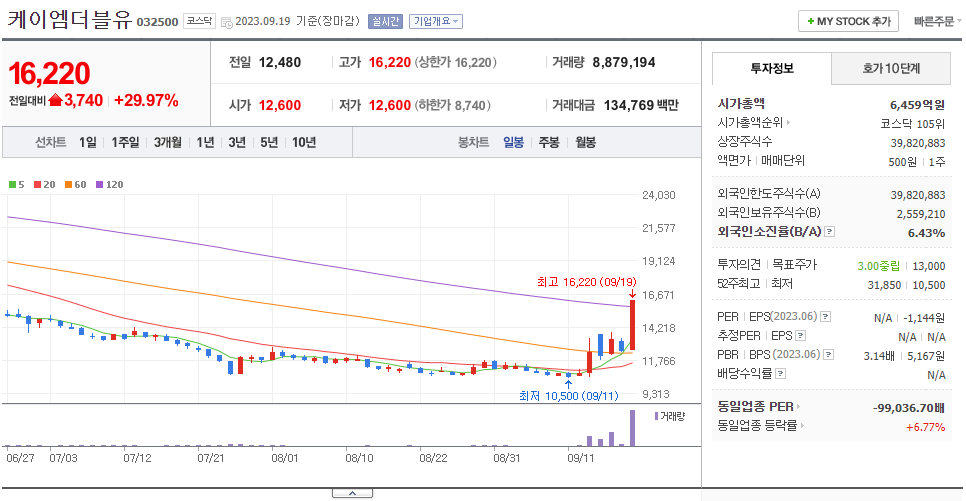Open the 동일업종 PER link
966x501 pixels.
(758, 407)
